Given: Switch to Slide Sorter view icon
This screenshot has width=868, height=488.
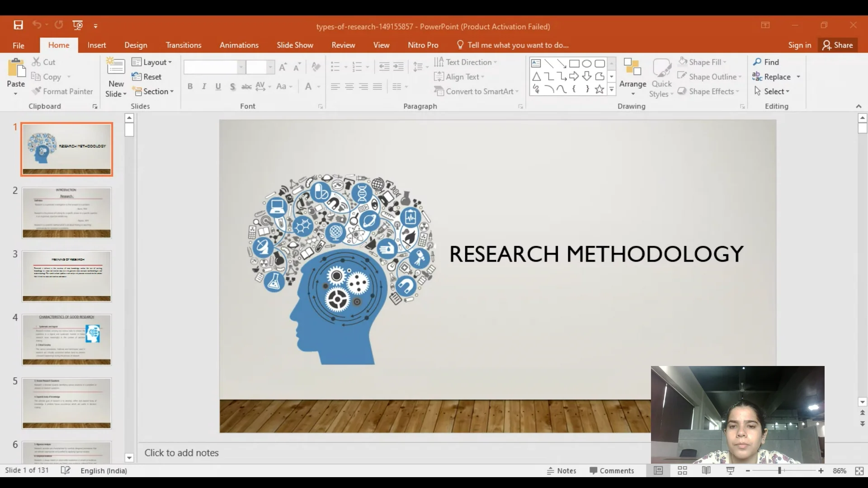Looking at the screenshot, I should point(682,471).
